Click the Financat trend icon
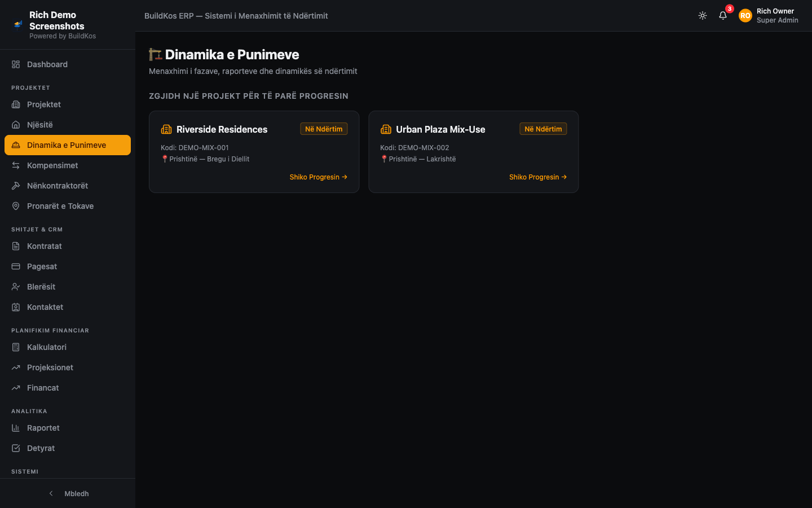This screenshot has width=812, height=508. (16, 388)
